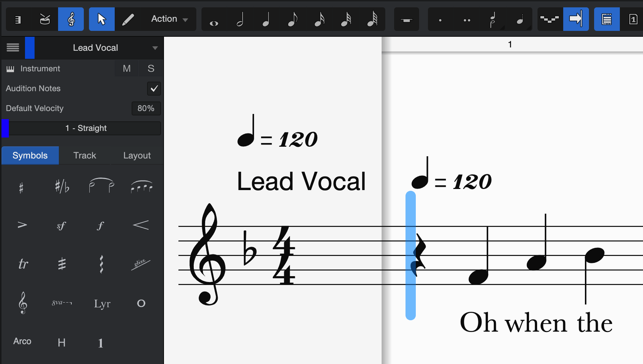Screen dimensions: 643x364
Task: Toggle the Audition Notes checkbox
Action: click(154, 89)
